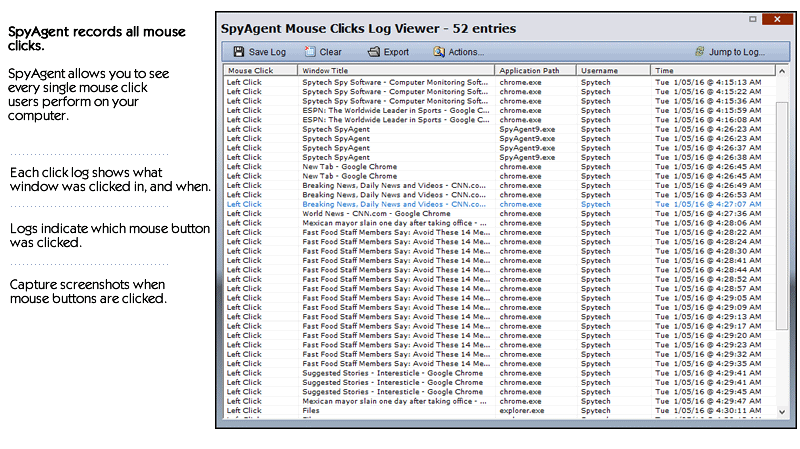Open the Actions... menu
800x449 pixels.
466,52
